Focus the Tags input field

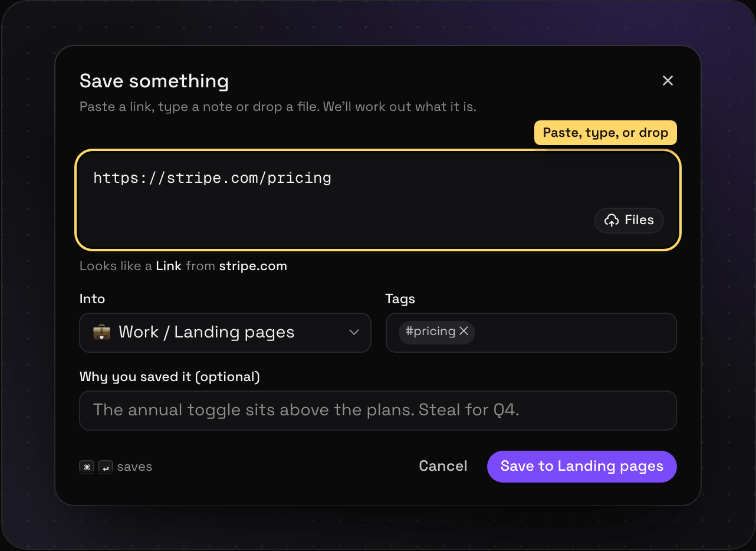pyautogui.click(x=531, y=333)
